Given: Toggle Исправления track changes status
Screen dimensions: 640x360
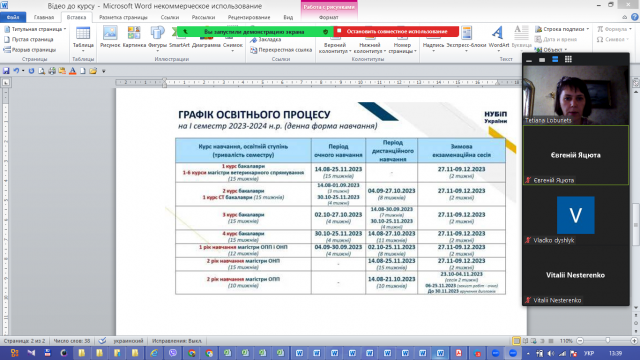Looking at the screenshot, I should 177,341.
